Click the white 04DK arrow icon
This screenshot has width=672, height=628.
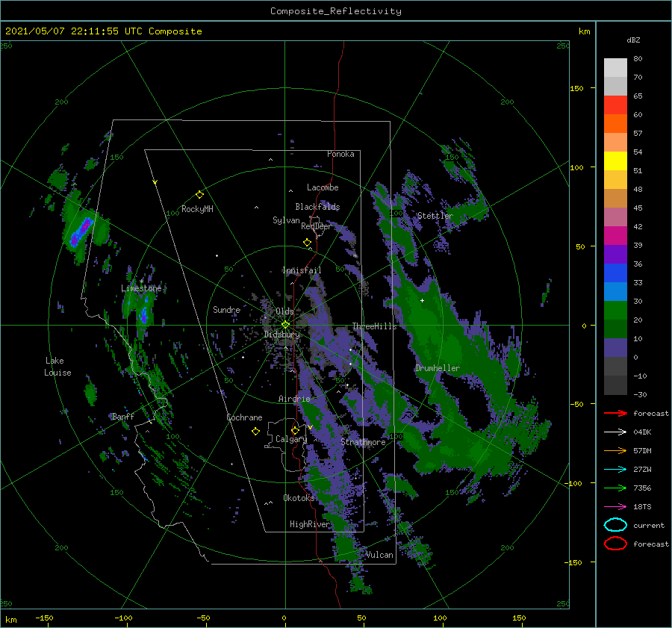[x=615, y=432]
